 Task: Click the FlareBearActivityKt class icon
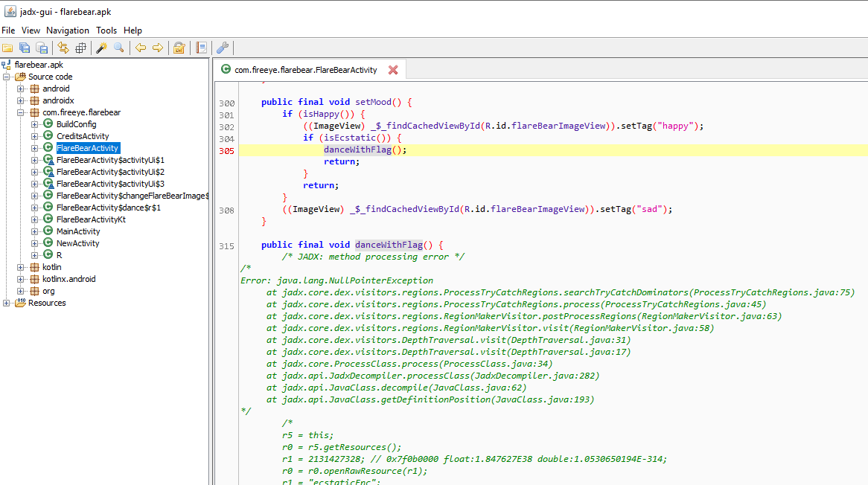click(x=48, y=219)
